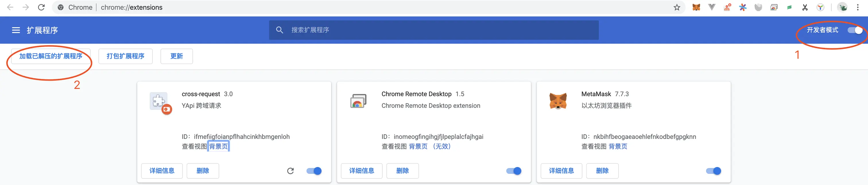Click the cross-request 3.0 title
868x185 pixels.
[207, 94]
